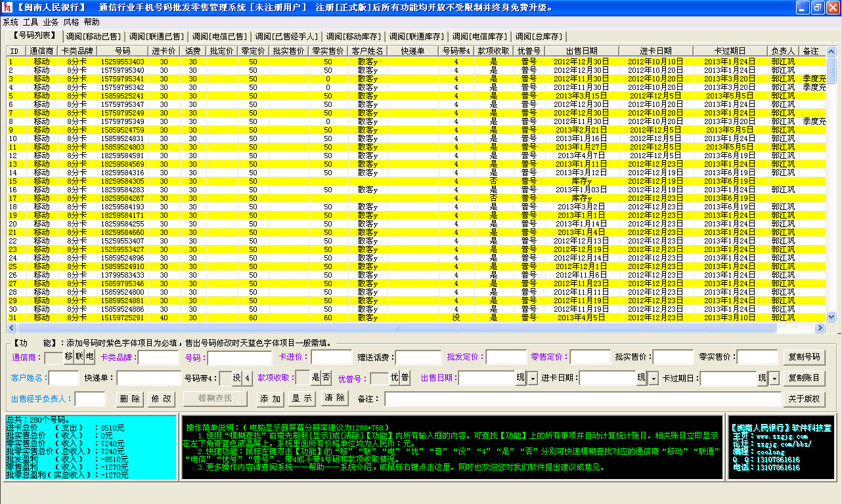The image size is (842, 504).
Task: Focus the 客户姓名 input field
Action: click(64, 378)
